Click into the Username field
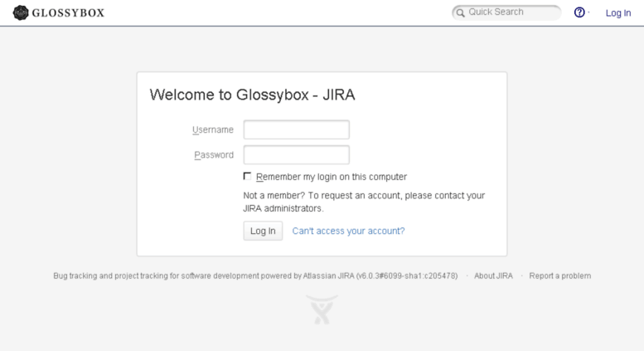Screen dimensions: 644x351 [x=296, y=129]
